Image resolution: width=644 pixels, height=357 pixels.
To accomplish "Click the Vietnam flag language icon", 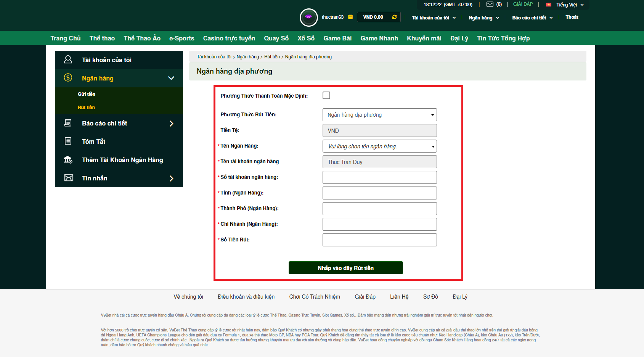I will [549, 5].
